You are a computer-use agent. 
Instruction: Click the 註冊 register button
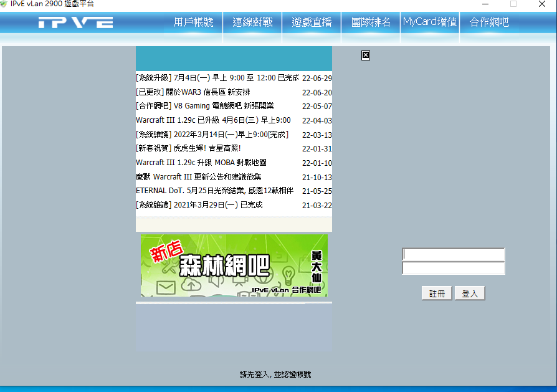coord(437,293)
